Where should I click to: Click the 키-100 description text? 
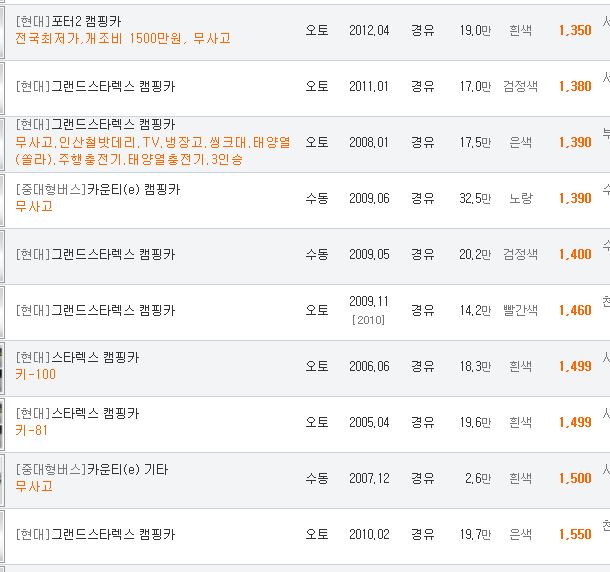(x=35, y=374)
